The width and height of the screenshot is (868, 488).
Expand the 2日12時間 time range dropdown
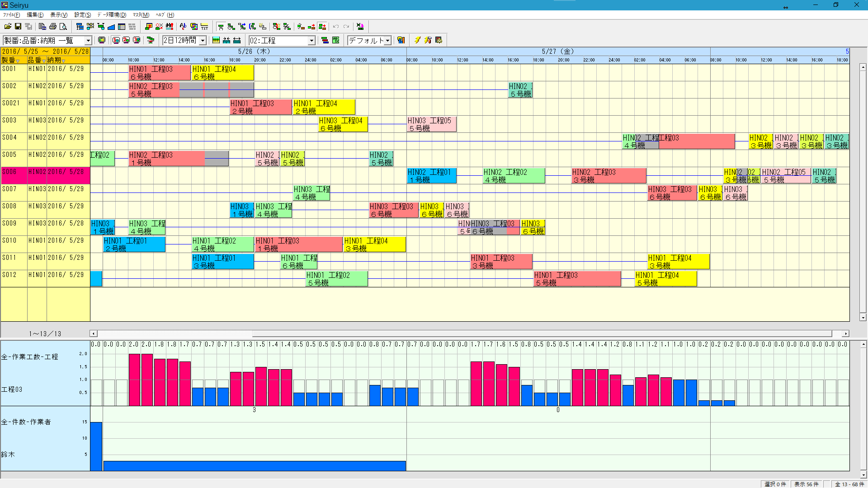tap(203, 41)
